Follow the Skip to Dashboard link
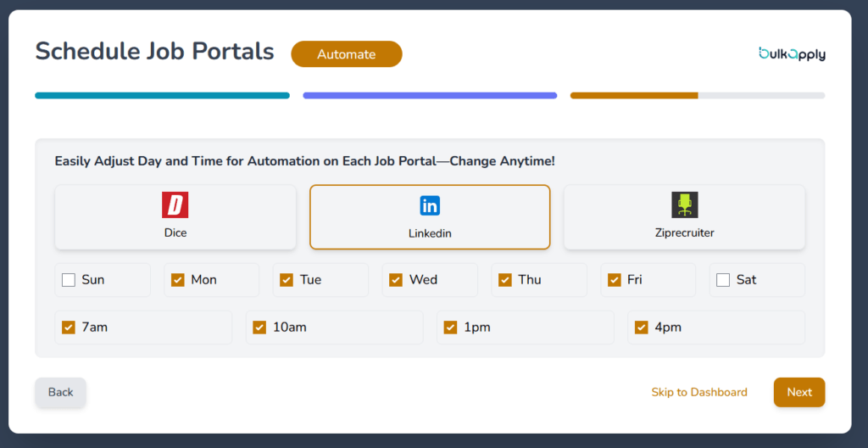The height and width of the screenshot is (448, 868). click(x=698, y=392)
